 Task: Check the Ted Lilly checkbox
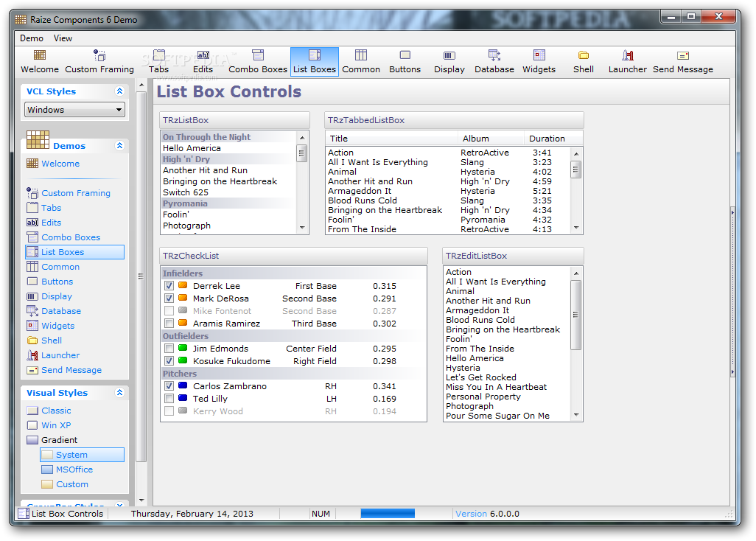click(169, 399)
